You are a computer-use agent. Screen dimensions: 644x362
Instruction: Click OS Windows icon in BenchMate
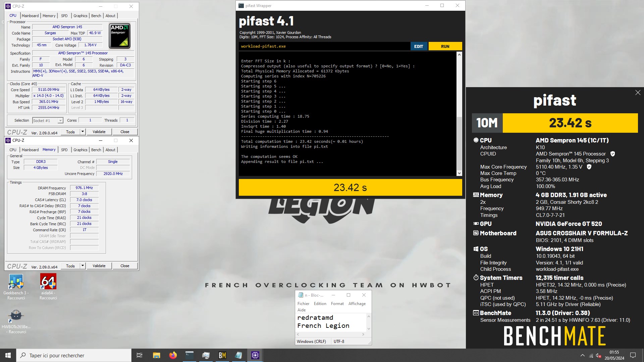click(476, 249)
